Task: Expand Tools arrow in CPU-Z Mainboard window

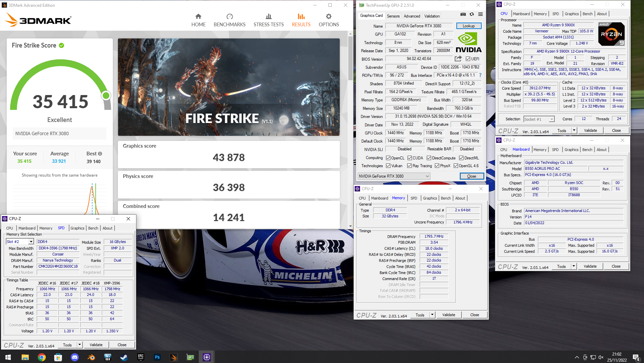Action: (x=574, y=266)
